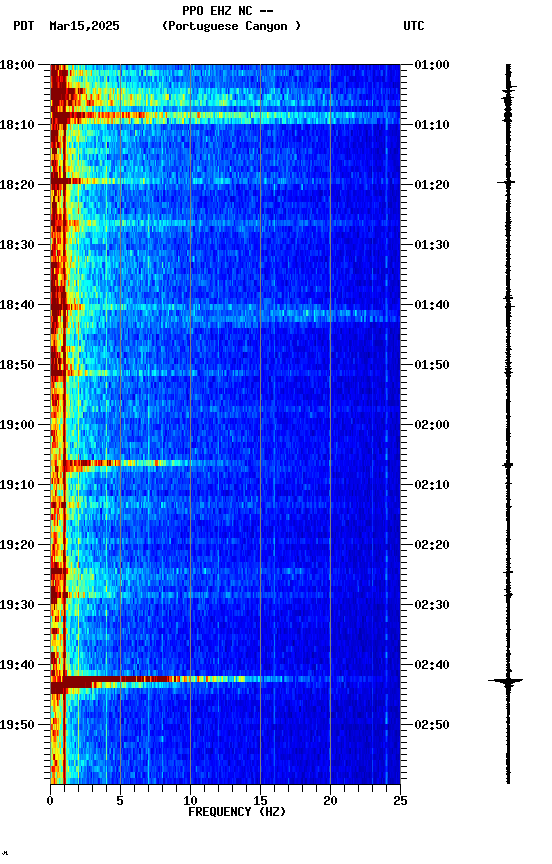
Task: Click the 'FREQUENCY (HZ)' axis label
Action: click(237, 812)
